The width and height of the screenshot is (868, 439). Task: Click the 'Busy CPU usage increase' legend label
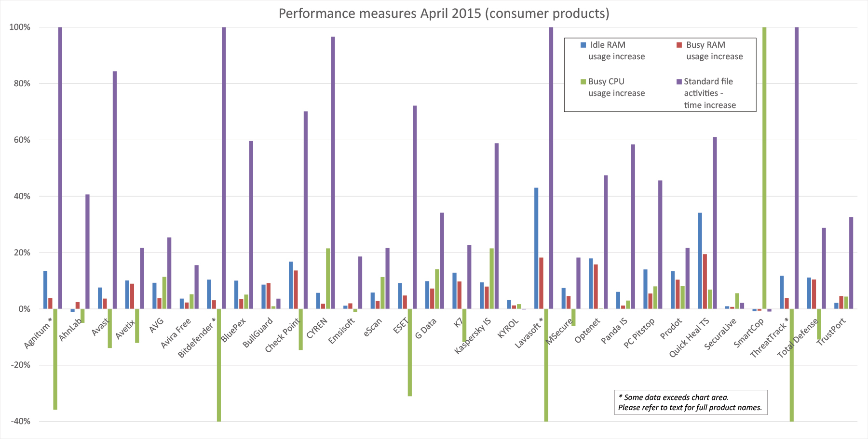(616, 87)
